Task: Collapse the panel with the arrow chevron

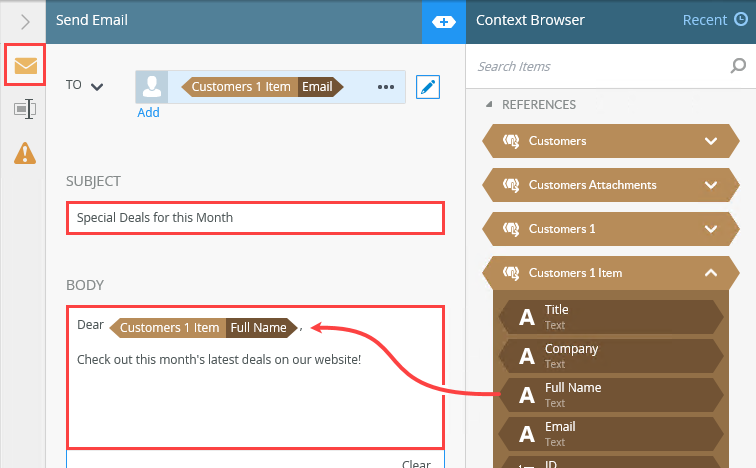Action: click(x=26, y=22)
